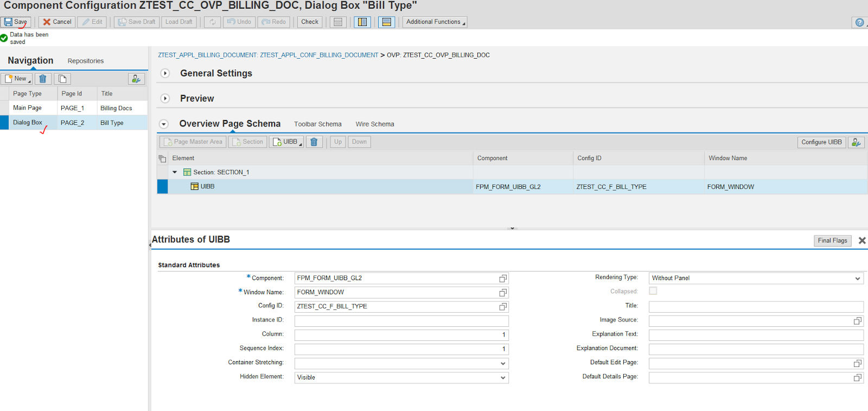The width and height of the screenshot is (868, 411).
Task: Open the personalization icon in the Navigation toolbar
Action: tap(136, 79)
